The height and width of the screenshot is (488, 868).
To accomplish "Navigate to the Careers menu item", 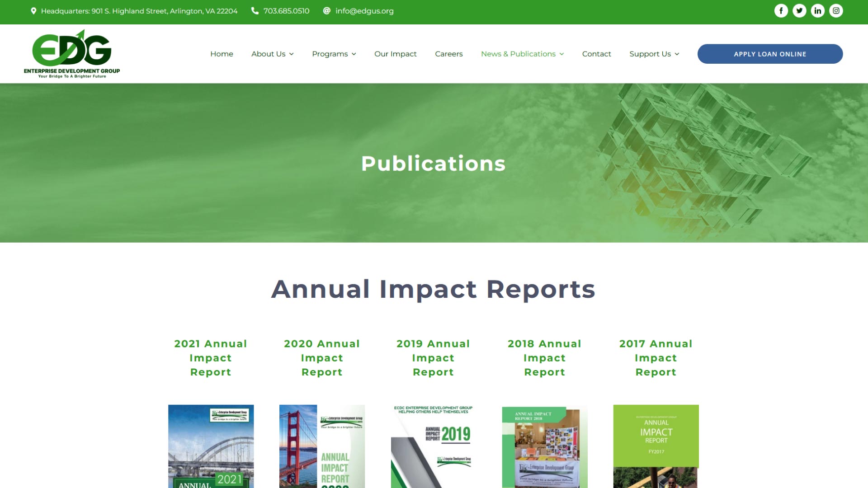I will tap(448, 54).
